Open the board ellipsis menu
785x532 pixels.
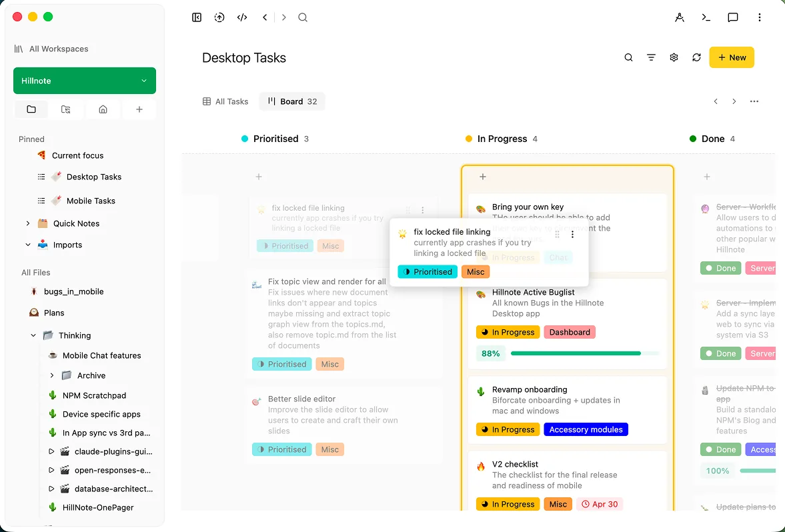[754, 101]
